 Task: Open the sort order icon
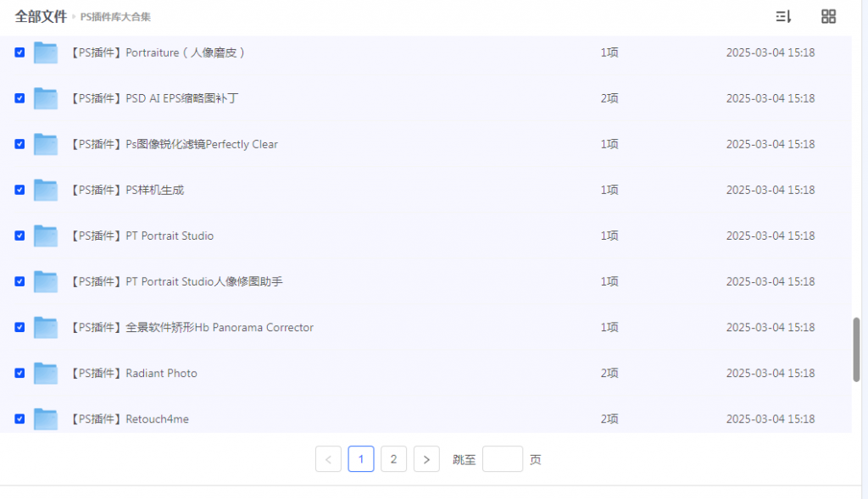pyautogui.click(x=783, y=17)
